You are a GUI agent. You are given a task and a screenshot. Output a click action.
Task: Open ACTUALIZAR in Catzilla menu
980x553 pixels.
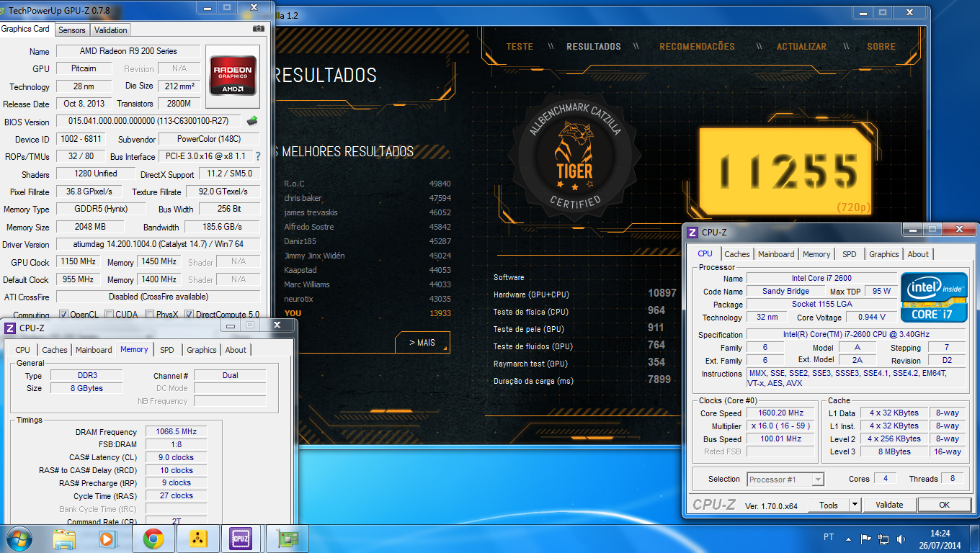point(801,46)
